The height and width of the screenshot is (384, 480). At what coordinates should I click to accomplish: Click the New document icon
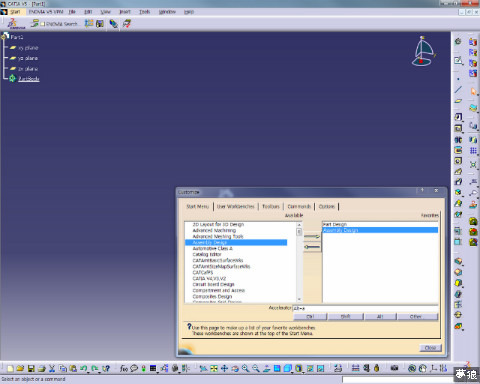tap(10, 368)
